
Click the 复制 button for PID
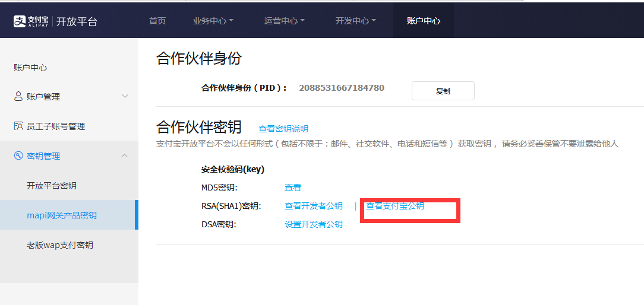coord(443,91)
